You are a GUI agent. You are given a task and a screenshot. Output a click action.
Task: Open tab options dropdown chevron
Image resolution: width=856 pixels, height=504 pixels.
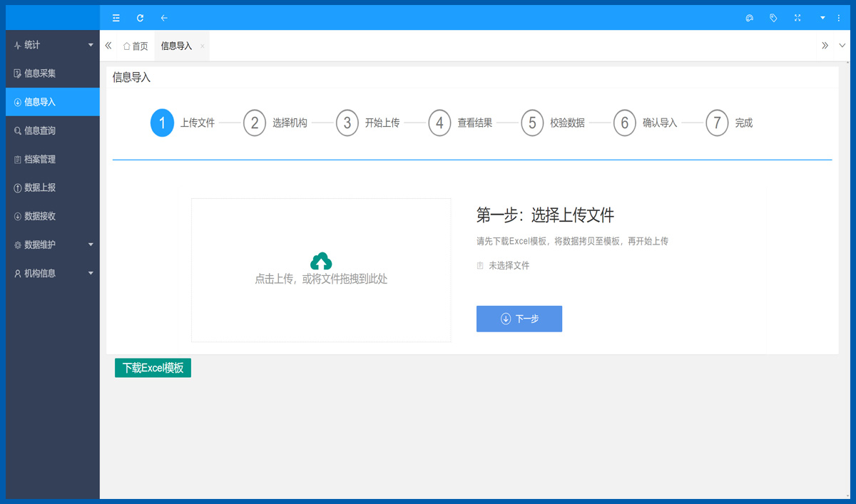click(842, 46)
